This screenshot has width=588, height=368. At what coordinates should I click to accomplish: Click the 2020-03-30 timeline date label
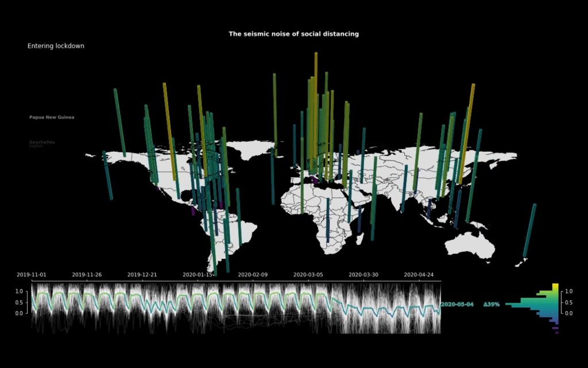click(x=363, y=275)
